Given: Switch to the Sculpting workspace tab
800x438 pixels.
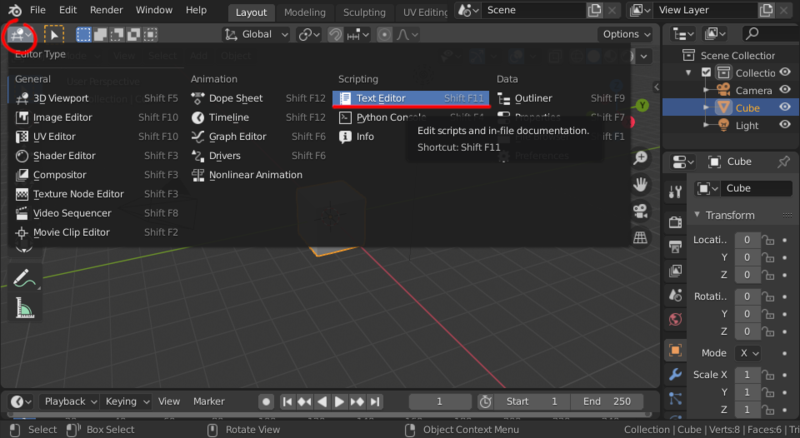Looking at the screenshot, I should click(364, 12).
